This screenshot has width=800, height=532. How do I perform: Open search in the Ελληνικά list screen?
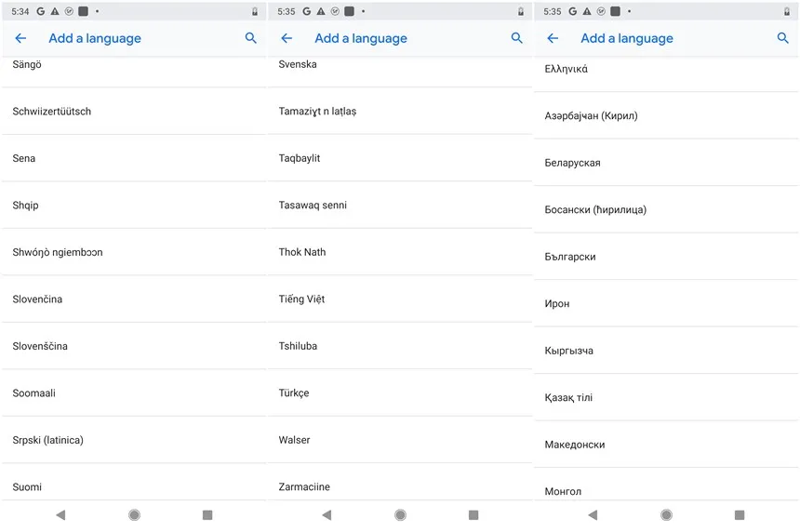[x=782, y=38]
